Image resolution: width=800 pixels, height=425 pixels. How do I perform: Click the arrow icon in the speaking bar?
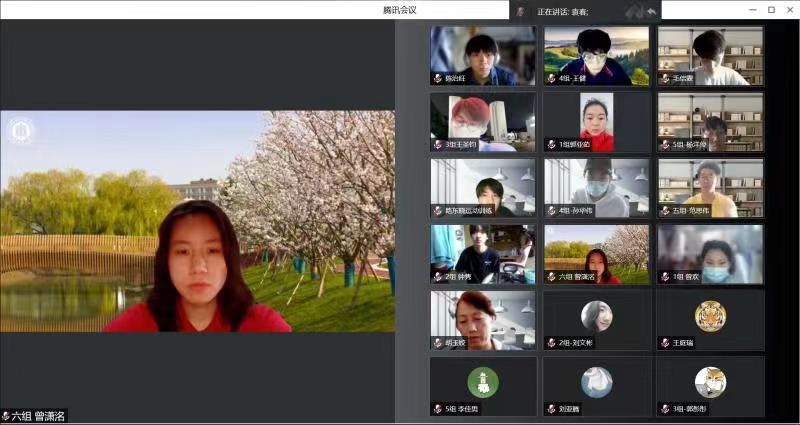pyautogui.click(x=652, y=11)
